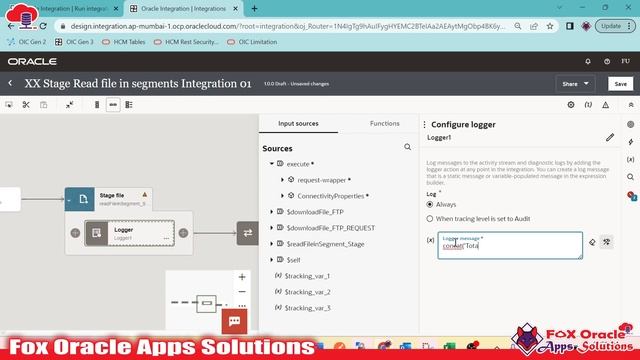The width and height of the screenshot is (640, 360).
Task: Switch to the Functions tab
Action: point(384,123)
